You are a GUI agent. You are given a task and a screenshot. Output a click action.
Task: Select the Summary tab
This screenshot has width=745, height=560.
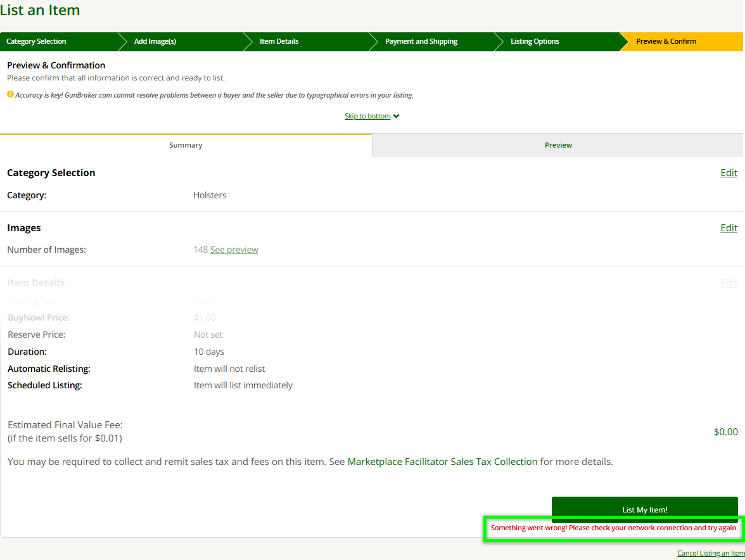(185, 145)
